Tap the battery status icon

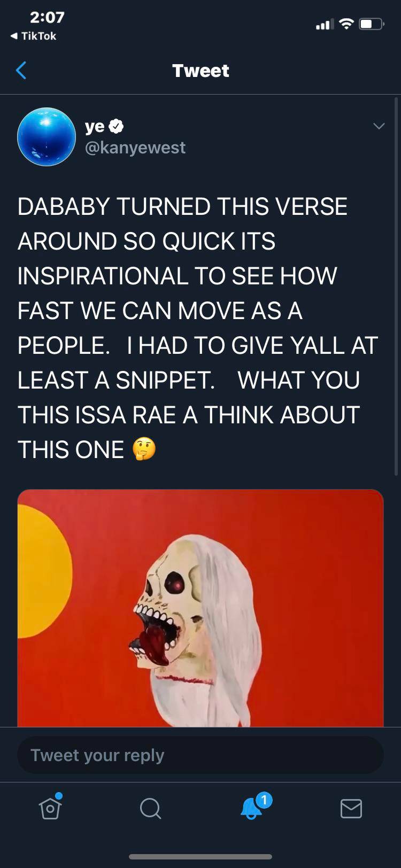(x=372, y=24)
